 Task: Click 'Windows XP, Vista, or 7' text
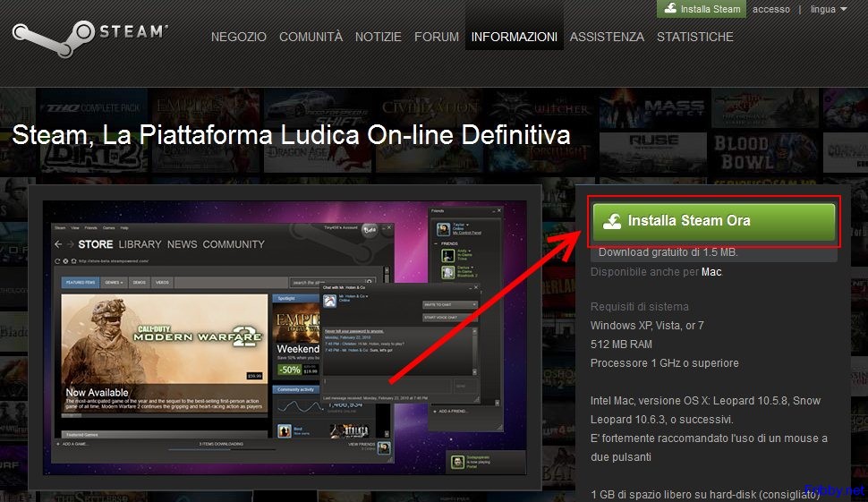pos(647,326)
